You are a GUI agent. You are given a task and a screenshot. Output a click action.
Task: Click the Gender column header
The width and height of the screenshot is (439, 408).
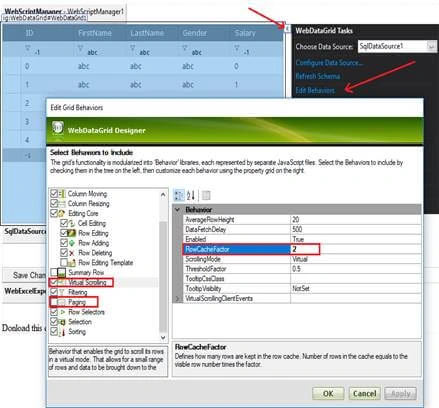[x=195, y=33]
